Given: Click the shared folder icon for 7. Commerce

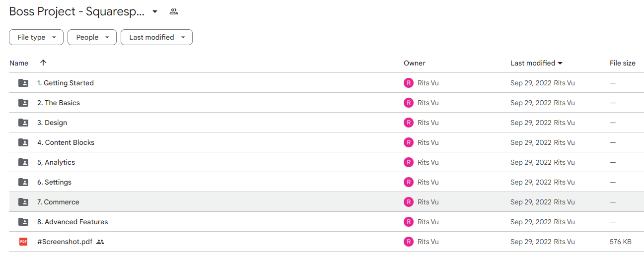Looking at the screenshot, I should coord(23,202).
